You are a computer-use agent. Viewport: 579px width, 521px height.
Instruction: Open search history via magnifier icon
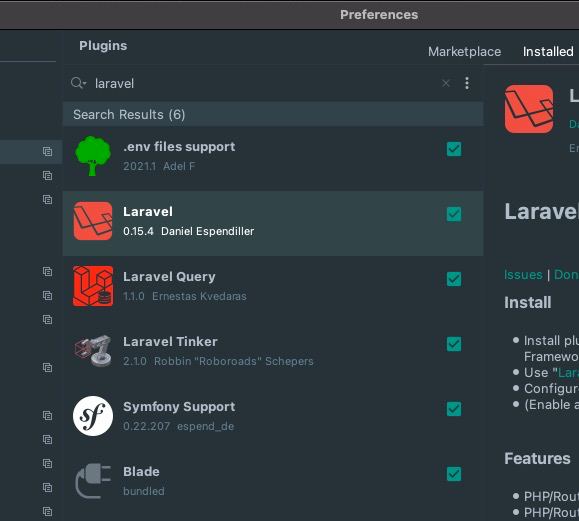[x=78, y=83]
